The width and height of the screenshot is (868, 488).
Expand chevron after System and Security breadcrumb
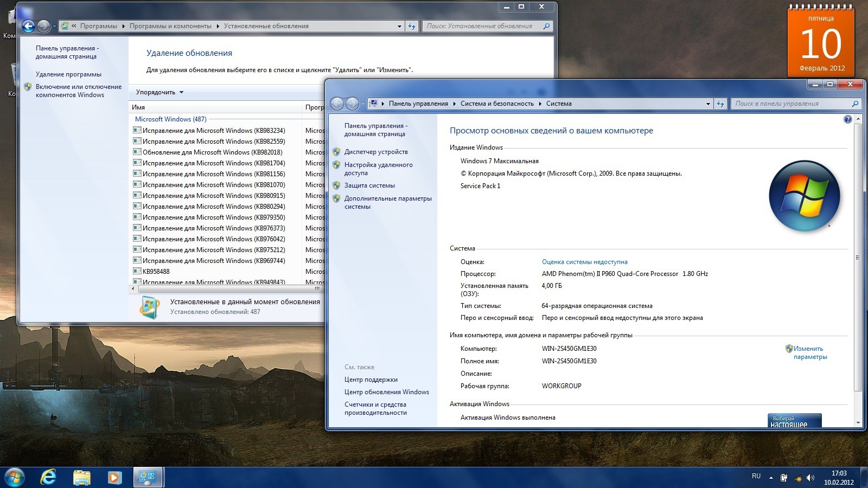point(540,104)
